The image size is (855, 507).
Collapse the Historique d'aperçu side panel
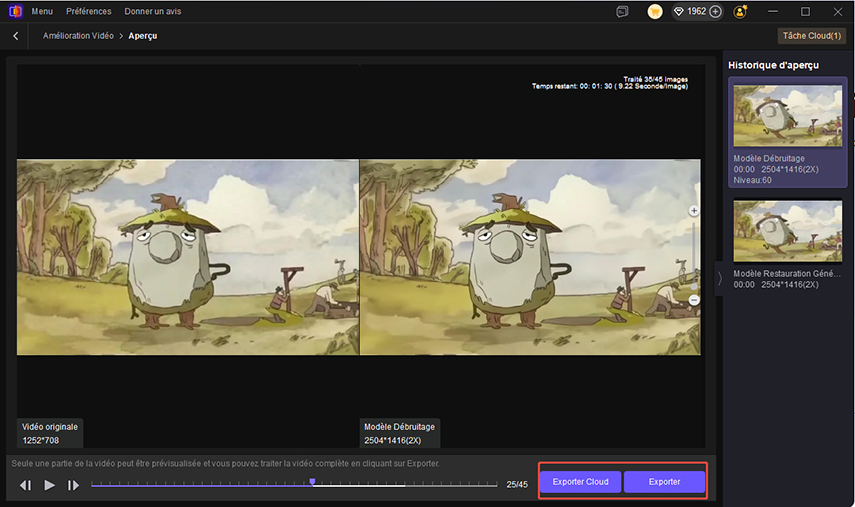pyautogui.click(x=718, y=278)
